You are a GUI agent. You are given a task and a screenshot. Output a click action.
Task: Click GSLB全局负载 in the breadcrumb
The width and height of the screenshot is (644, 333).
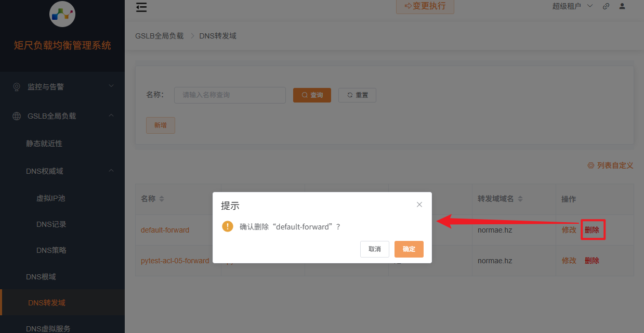point(159,36)
